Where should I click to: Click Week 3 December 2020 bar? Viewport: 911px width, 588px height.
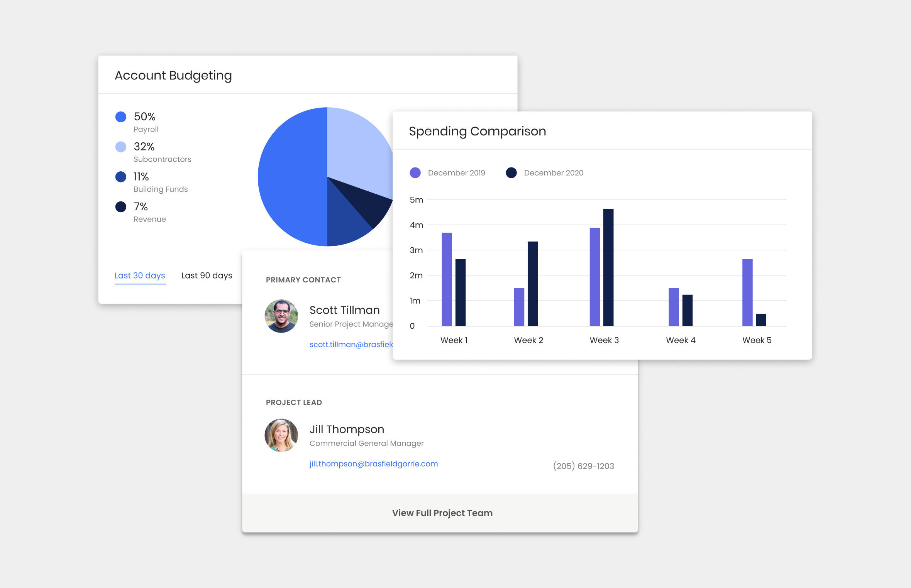[608, 267]
